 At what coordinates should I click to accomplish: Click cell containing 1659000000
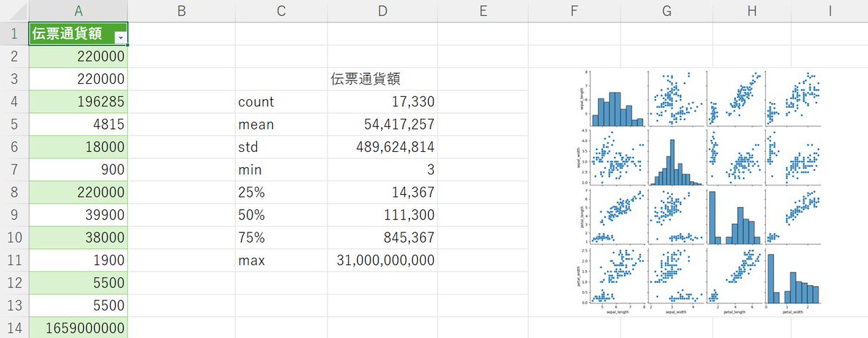coord(79,327)
